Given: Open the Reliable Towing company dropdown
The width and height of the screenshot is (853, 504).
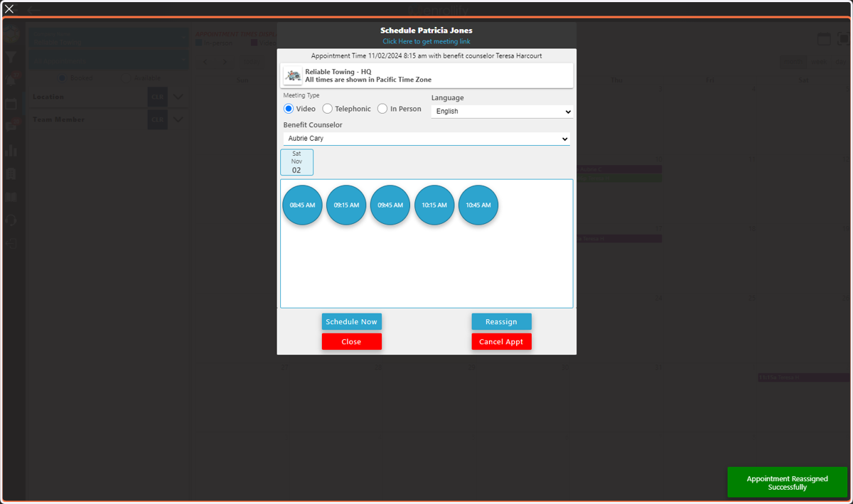Looking at the screenshot, I should coord(108,38).
